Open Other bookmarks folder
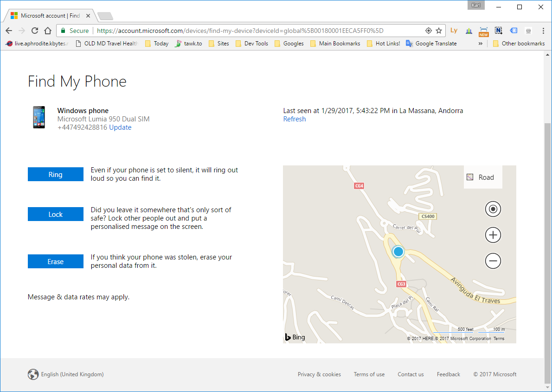 tap(519, 44)
